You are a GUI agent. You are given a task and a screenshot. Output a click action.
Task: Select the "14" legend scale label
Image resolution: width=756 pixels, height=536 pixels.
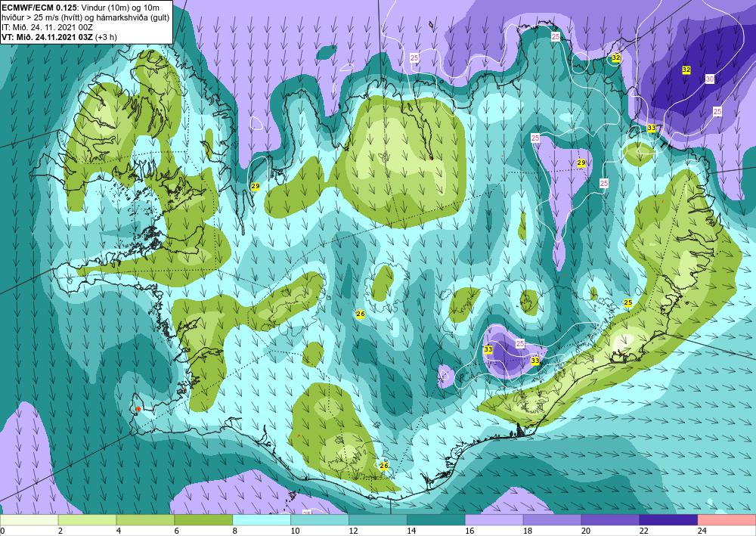pos(411,531)
